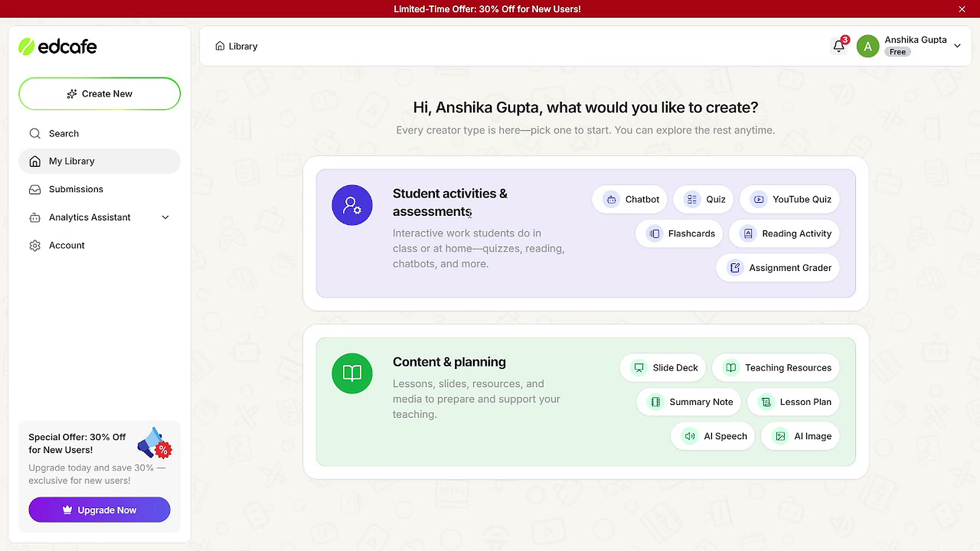Open the notifications bell
The width and height of the screenshot is (980, 551).
click(x=838, y=47)
